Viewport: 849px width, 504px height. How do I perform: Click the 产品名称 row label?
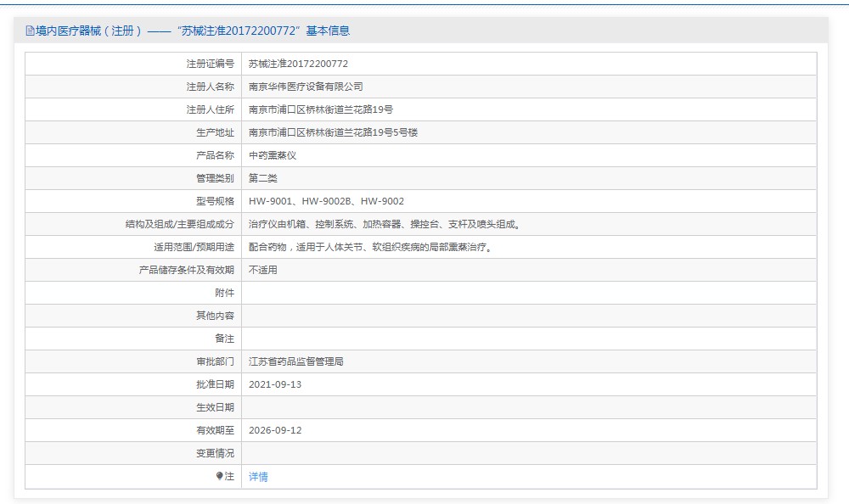click(215, 155)
